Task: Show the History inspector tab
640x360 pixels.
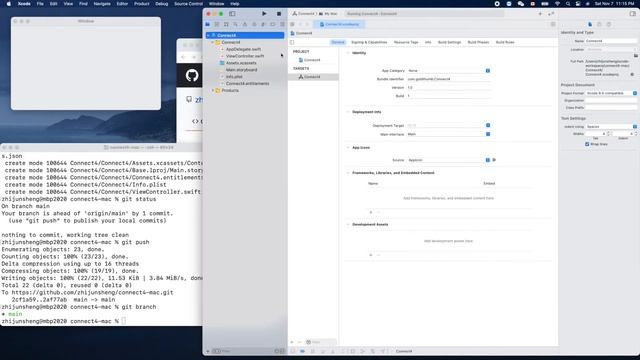Action: point(599,24)
